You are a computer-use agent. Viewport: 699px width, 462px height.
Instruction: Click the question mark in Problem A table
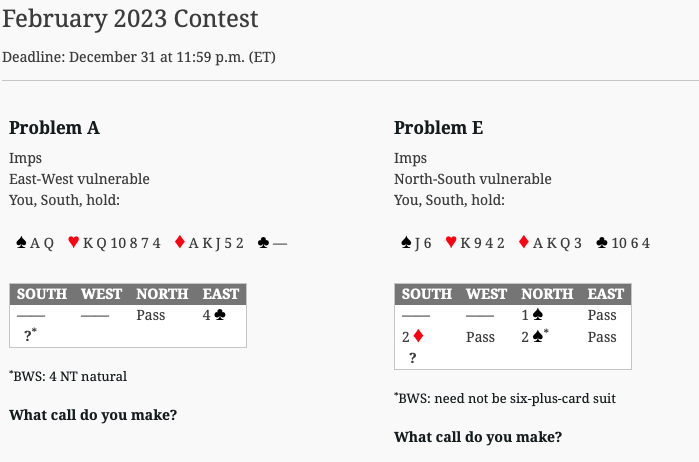point(30,334)
